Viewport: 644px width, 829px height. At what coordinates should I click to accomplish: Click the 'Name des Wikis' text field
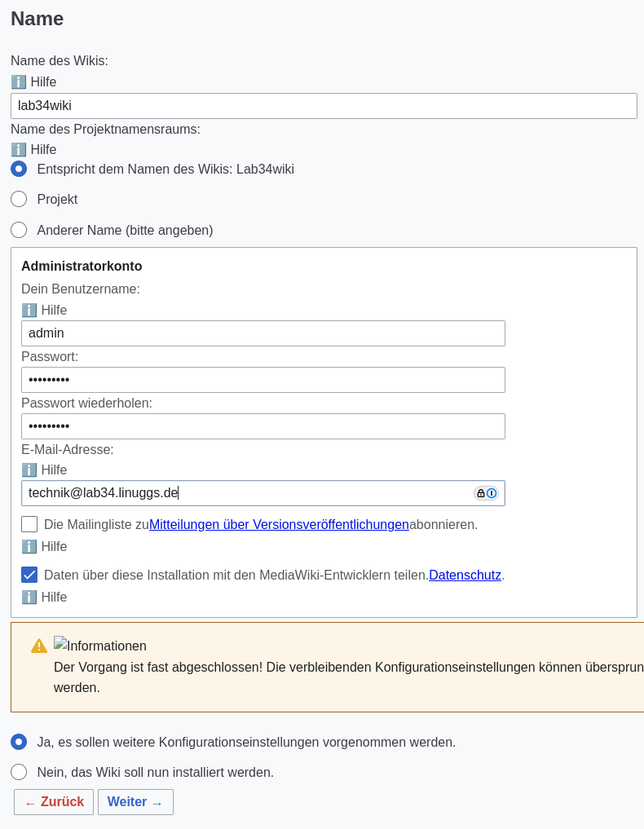pyautogui.click(x=324, y=106)
